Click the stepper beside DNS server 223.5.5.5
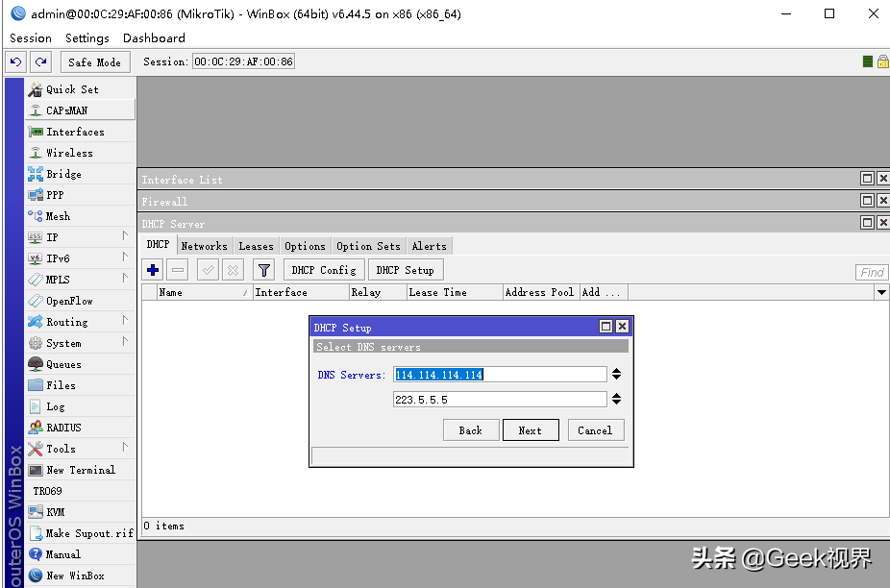 (616, 399)
